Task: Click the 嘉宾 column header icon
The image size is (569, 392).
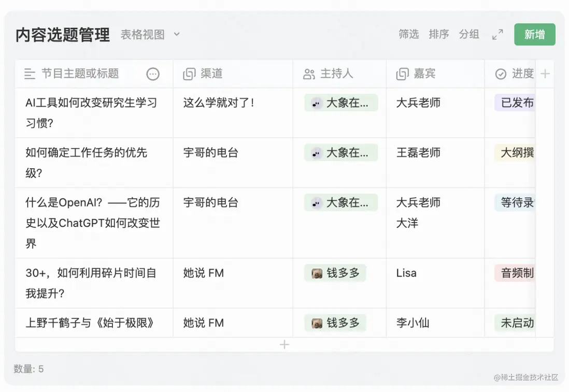Action: pyautogui.click(x=402, y=74)
